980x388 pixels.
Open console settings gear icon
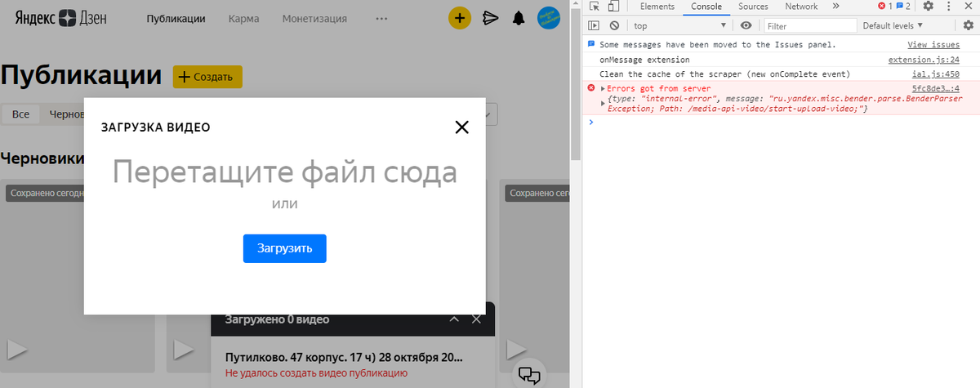969,25
